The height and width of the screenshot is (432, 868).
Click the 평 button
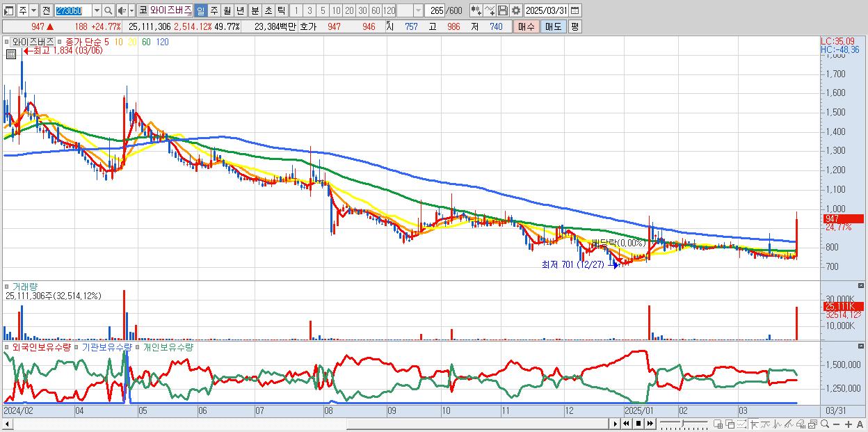[574, 26]
